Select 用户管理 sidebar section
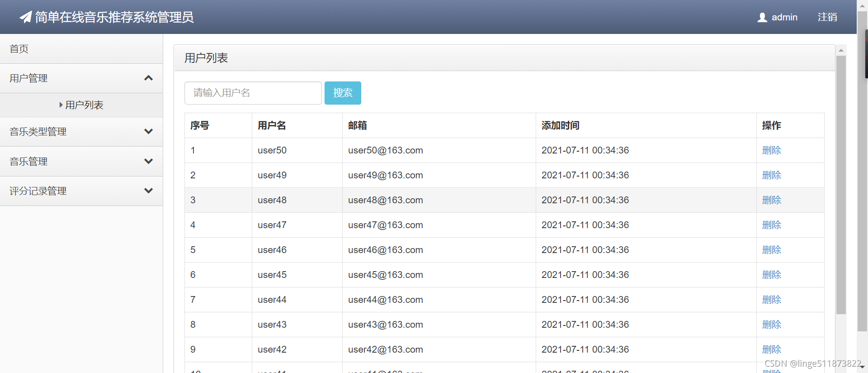868x373 pixels. click(x=81, y=78)
